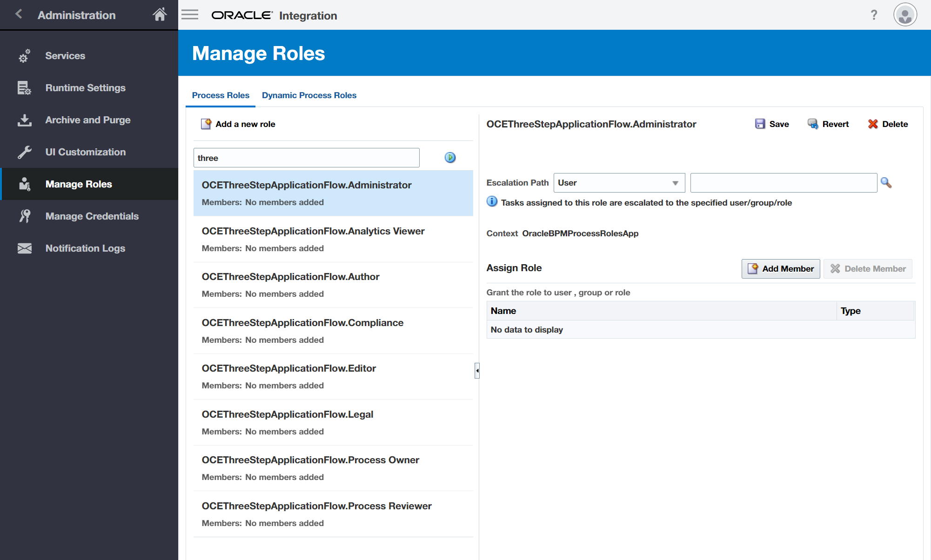Open Archive and Purge in sidebar
931x560 pixels.
coord(89,120)
